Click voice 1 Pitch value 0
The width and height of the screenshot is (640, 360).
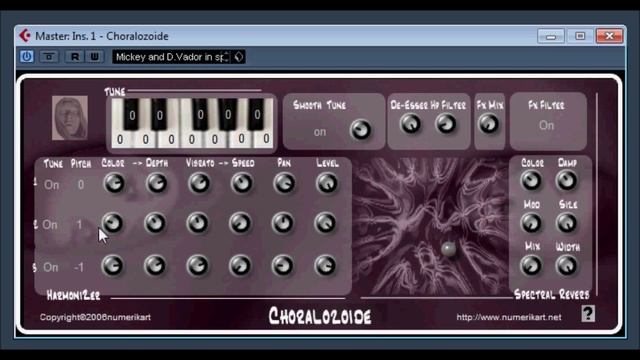81,184
